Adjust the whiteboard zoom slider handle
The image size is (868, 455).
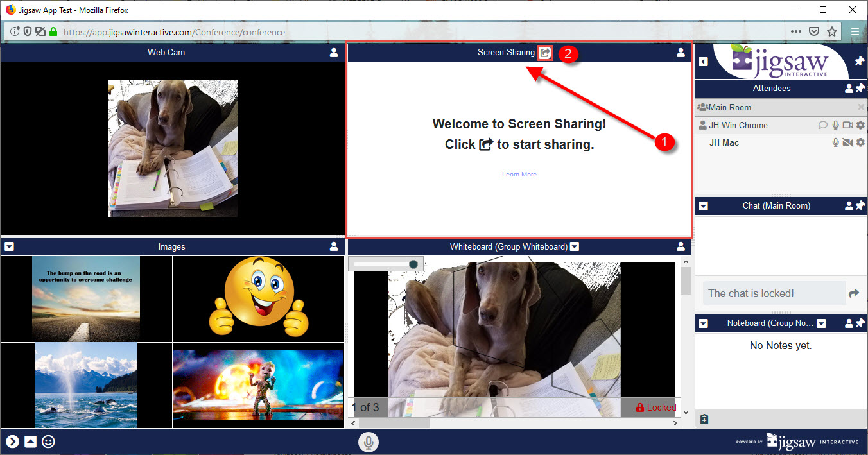(x=413, y=264)
